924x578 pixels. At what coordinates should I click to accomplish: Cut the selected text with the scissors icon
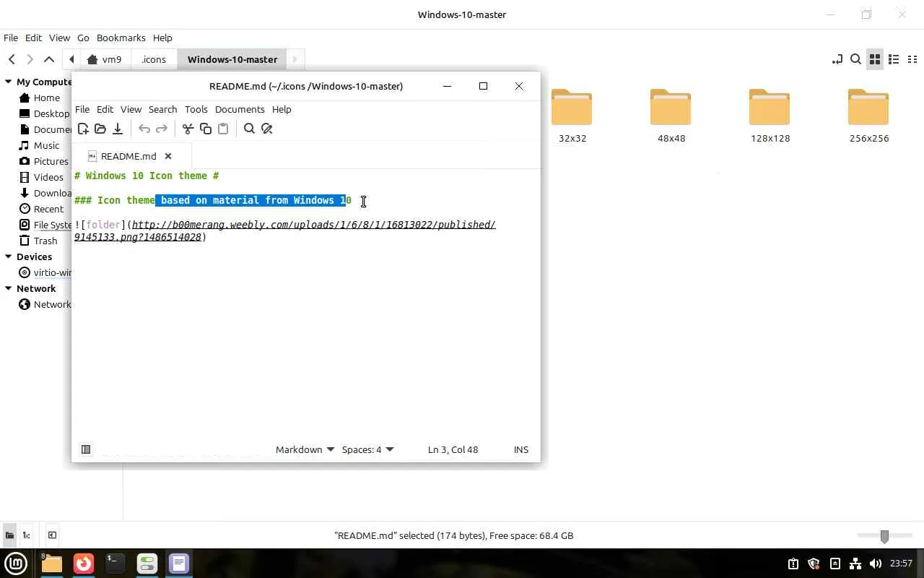tap(188, 129)
